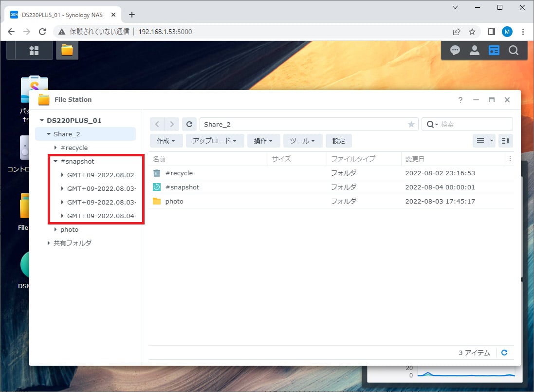Click the #snapshot clock icon in list
Screen dimensions: 534x392
pyautogui.click(x=157, y=187)
